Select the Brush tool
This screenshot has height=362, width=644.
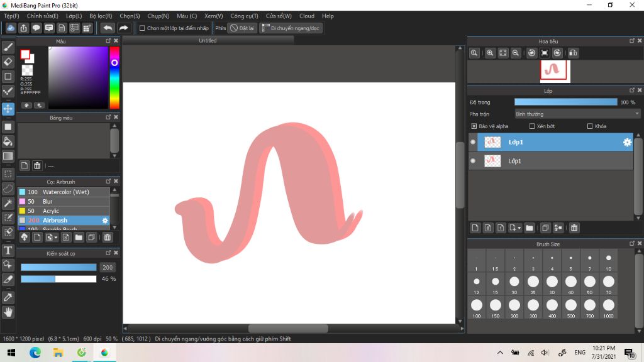8,47
